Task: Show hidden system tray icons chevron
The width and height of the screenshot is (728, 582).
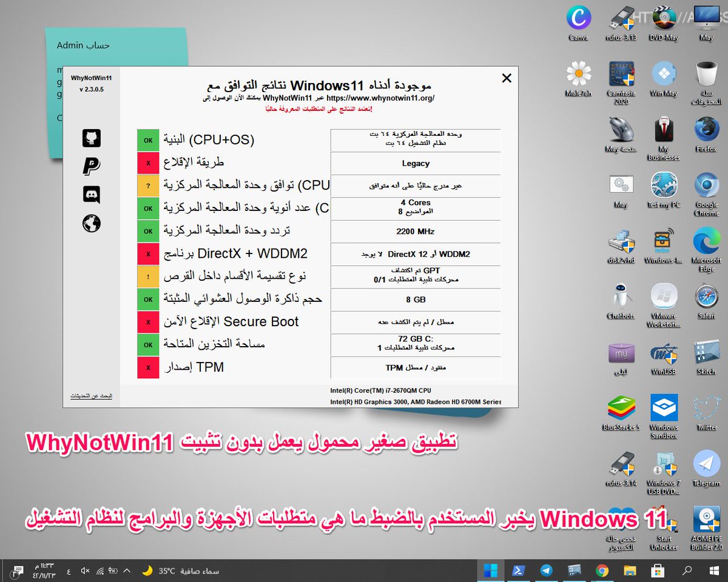Action: coord(127,570)
